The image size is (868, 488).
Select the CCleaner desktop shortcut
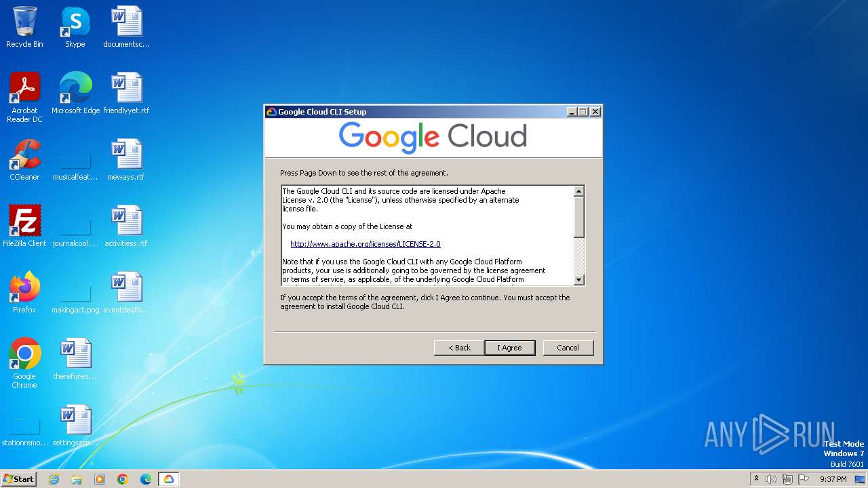pyautogui.click(x=24, y=160)
